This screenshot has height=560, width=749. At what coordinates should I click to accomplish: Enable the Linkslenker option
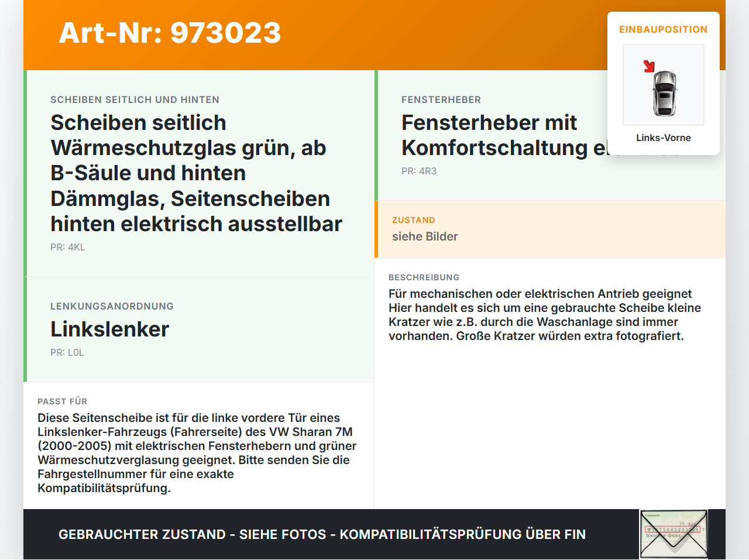(109, 329)
